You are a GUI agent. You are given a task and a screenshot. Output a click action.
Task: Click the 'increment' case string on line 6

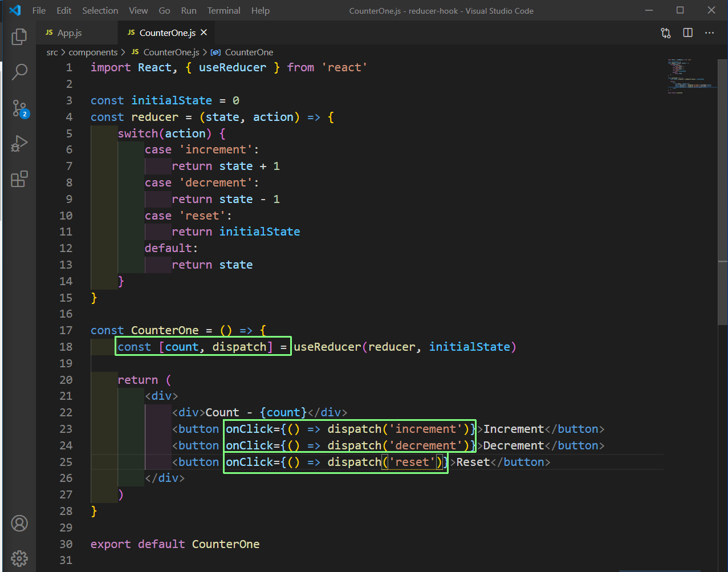click(216, 149)
